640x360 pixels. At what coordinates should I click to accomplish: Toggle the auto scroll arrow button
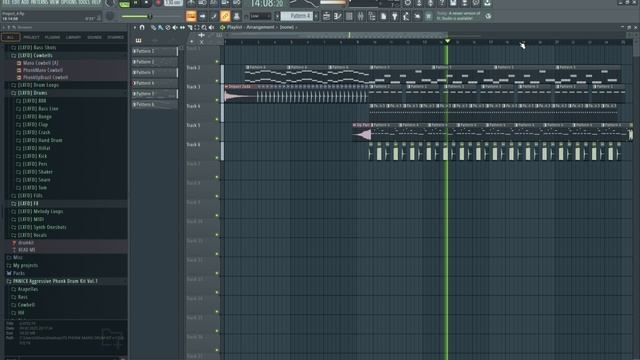click(x=202, y=16)
